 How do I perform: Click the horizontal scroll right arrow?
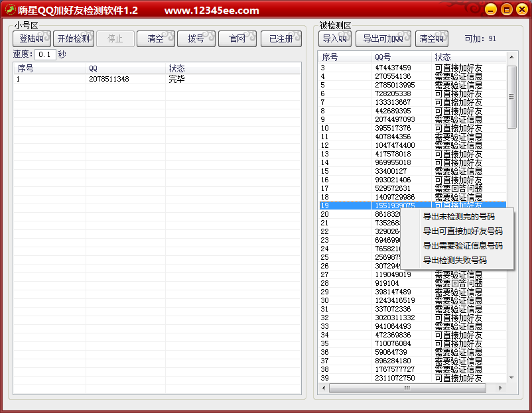[501, 388]
